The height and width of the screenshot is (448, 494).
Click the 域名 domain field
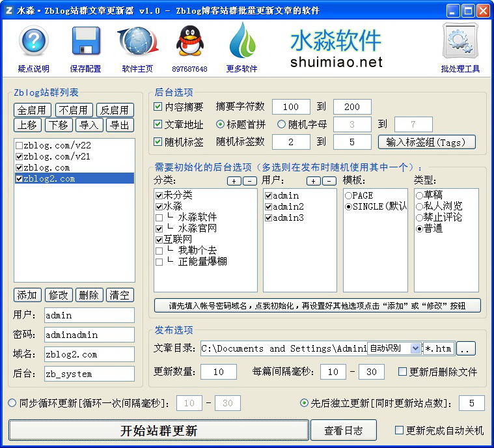coord(89,354)
